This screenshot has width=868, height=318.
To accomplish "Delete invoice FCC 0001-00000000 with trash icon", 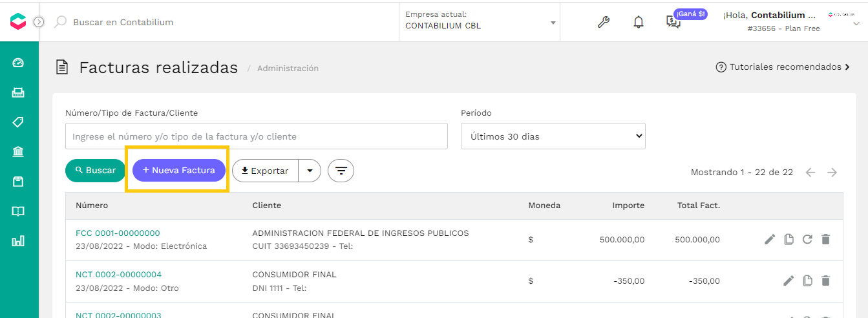I will click(x=825, y=240).
